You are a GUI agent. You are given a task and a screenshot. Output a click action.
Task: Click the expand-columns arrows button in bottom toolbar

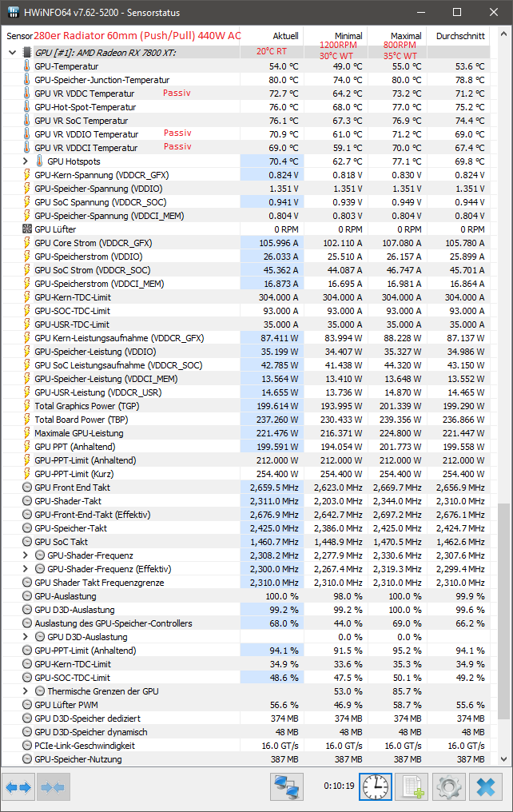[18, 788]
